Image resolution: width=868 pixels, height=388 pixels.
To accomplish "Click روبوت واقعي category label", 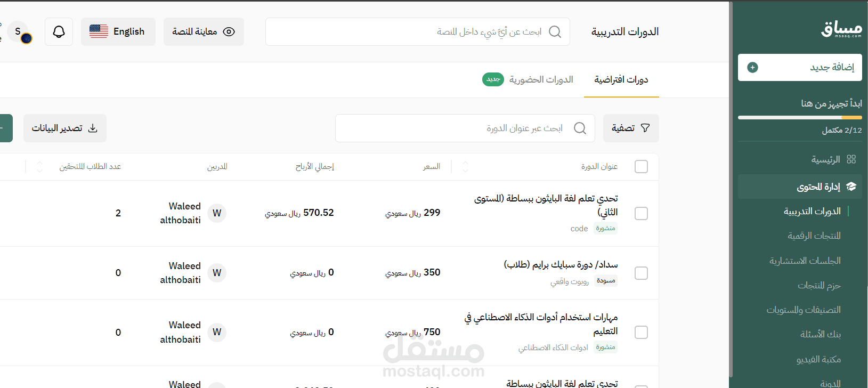I will pyautogui.click(x=570, y=281).
